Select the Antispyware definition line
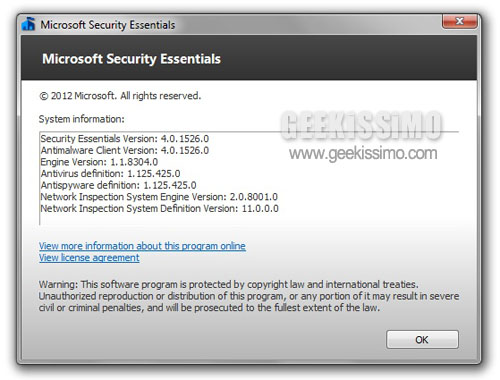The width and height of the screenshot is (500, 380). 118,185
